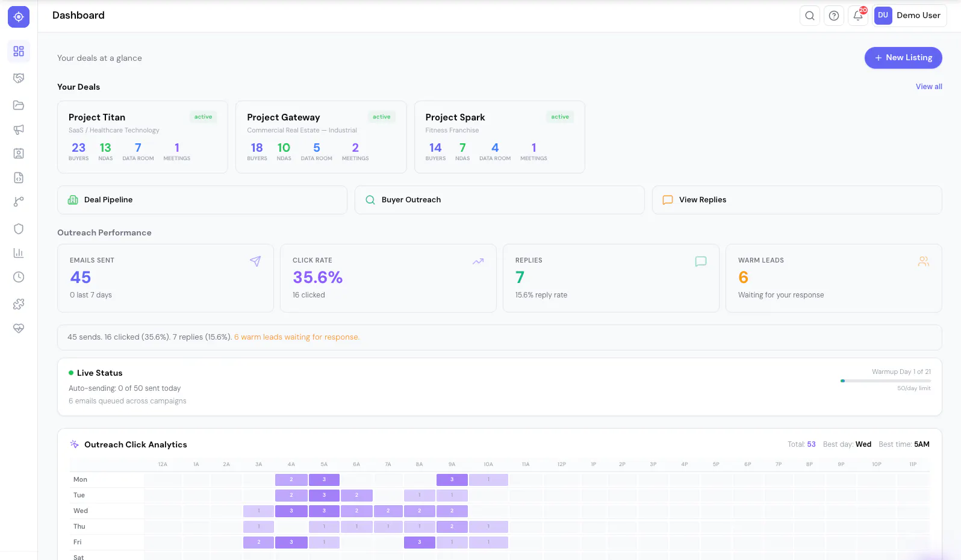Click the Best day Wed label

847,444
